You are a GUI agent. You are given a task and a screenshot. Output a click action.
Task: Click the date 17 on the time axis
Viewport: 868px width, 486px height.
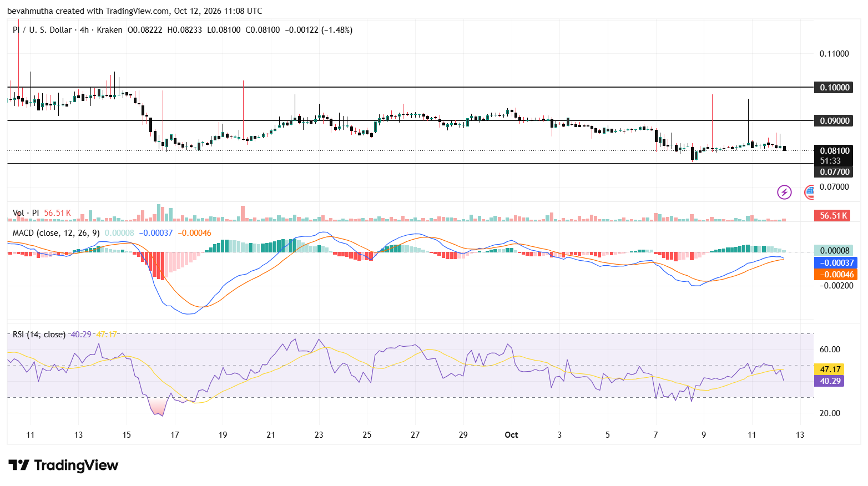pyautogui.click(x=175, y=435)
